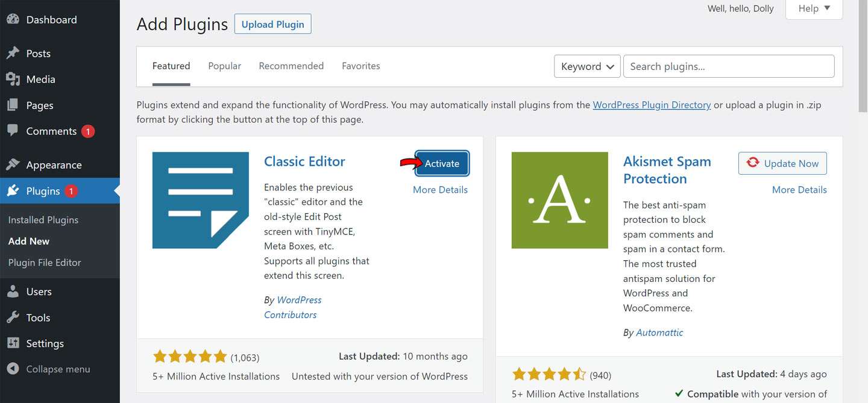Screen dimensions: 868x403
Task: Click the Akismet star rating
Action: [549, 375]
